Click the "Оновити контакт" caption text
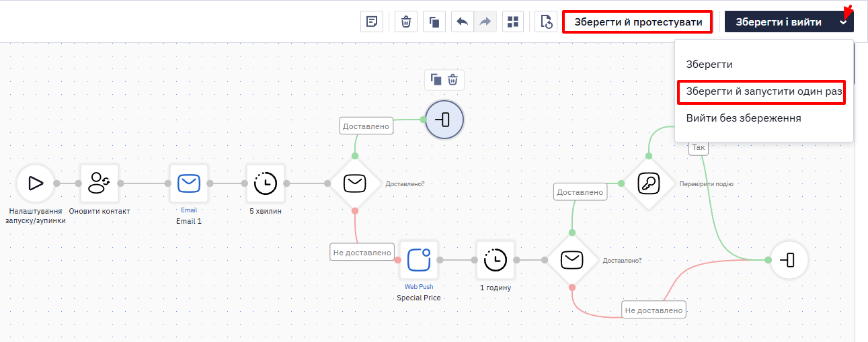 tap(100, 211)
